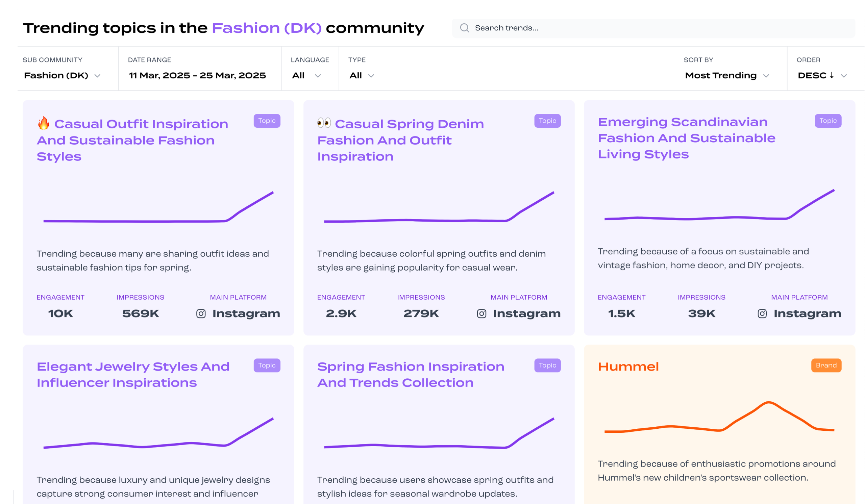
Task: Open the Type All dropdown
Action: click(362, 75)
